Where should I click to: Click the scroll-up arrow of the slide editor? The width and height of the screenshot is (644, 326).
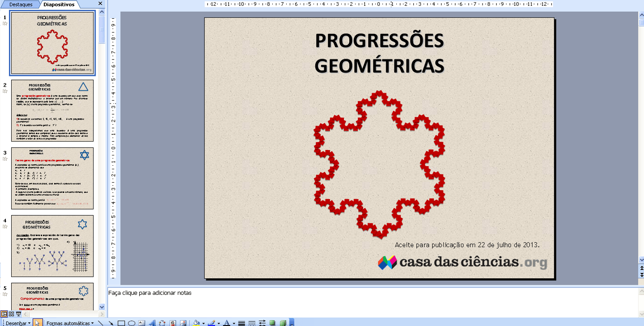(x=641, y=15)
